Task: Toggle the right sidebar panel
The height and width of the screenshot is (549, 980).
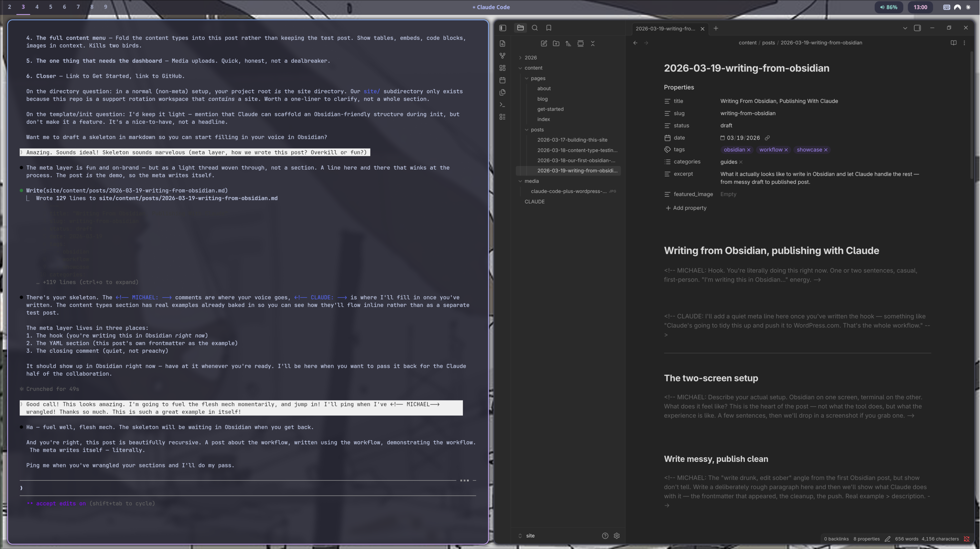Action: coord(918,28)
